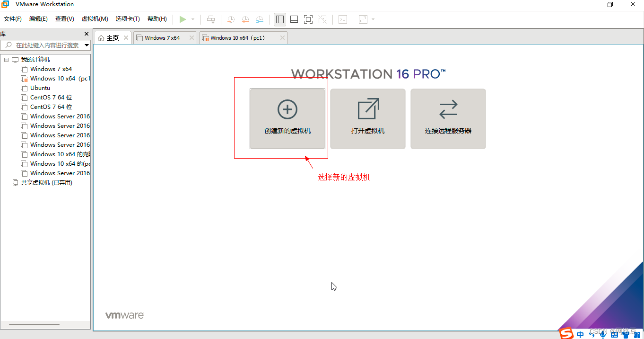Power on the virtual machine with the green play icon
The height and width of the screenshot is (339, 644).
click(x=183, y=19)
